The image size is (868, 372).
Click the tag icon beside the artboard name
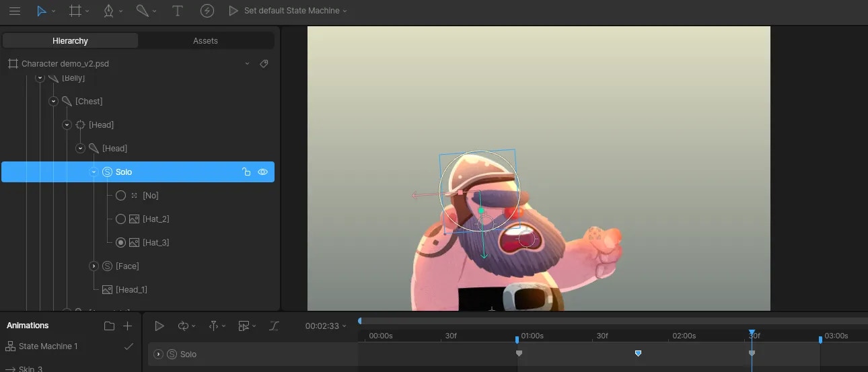(x=264, y=64)
